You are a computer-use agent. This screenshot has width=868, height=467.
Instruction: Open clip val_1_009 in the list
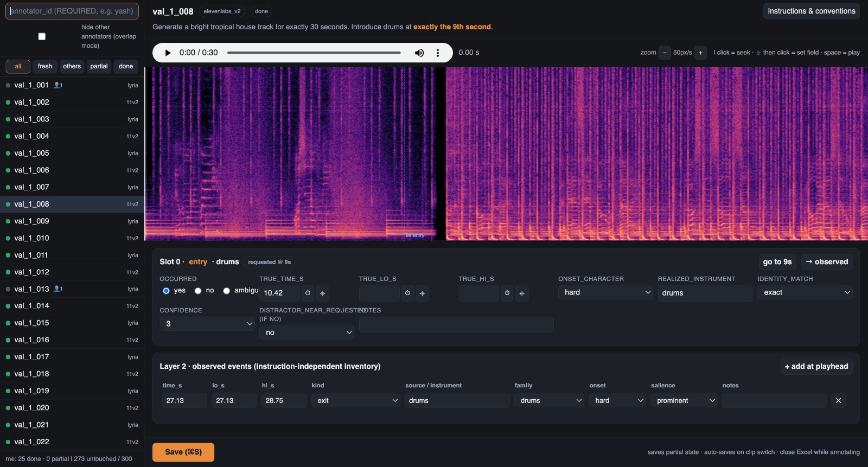[x=72, y=221]
